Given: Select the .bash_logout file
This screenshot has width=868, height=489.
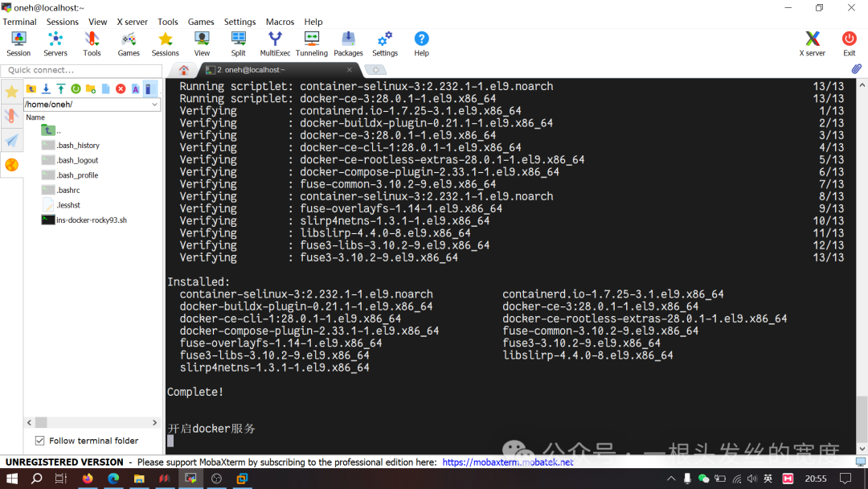Looking at the screenshot, I should coord(70,161).
